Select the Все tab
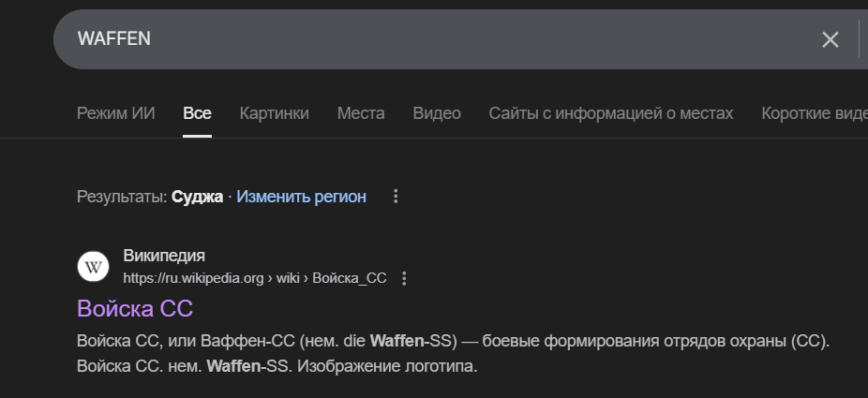This screenshot has width=868, height=398. click(197, 113)
